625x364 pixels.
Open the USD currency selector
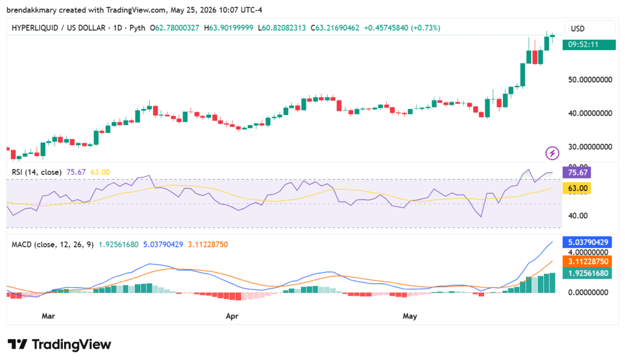click(590, 29)
